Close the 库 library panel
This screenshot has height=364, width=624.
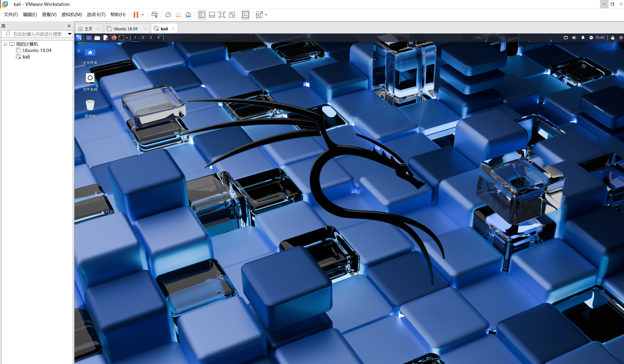tap(69, 26)
